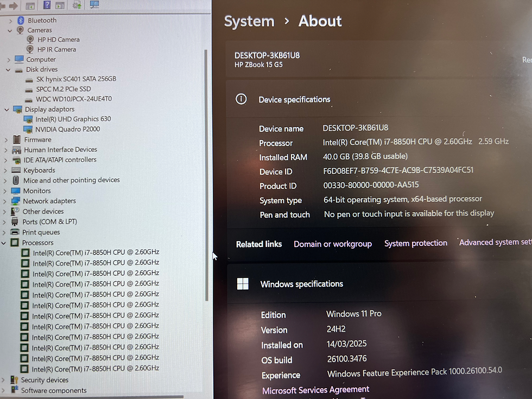Image resolution: width=532 pixels, height=399 pixels.
Task: Select SPCC M.2 PCIe SSD drive
Action: coord(64,89)
